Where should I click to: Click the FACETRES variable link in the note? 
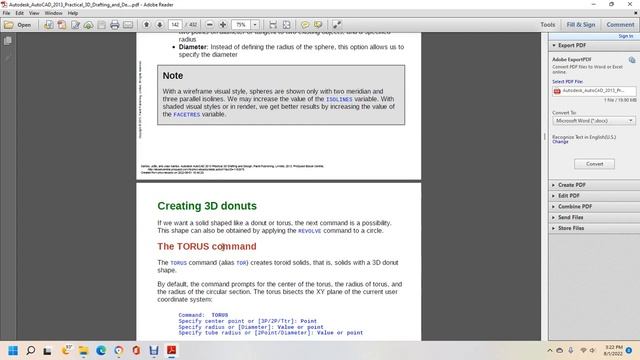187,115
